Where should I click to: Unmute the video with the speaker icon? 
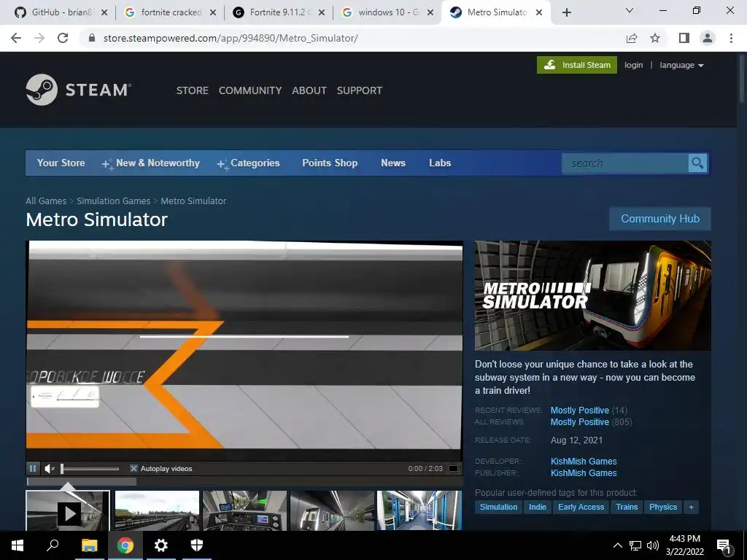[50, 469]
